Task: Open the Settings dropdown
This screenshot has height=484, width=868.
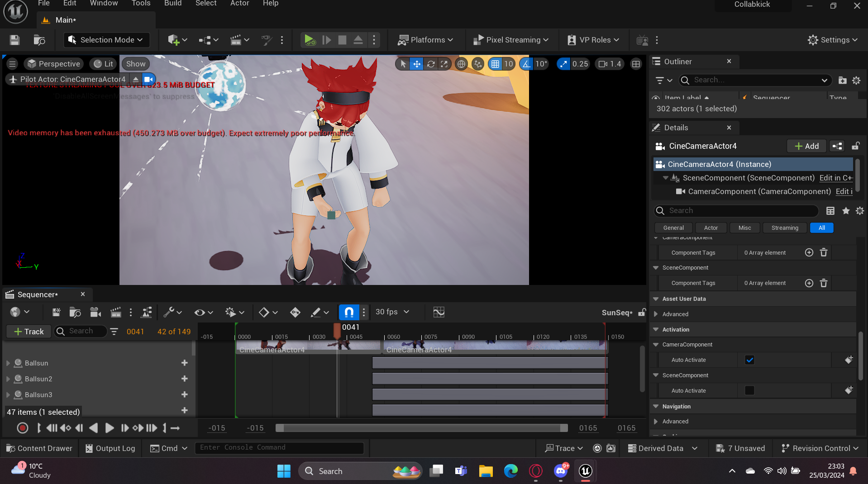Action: click(x=832, y=40)
